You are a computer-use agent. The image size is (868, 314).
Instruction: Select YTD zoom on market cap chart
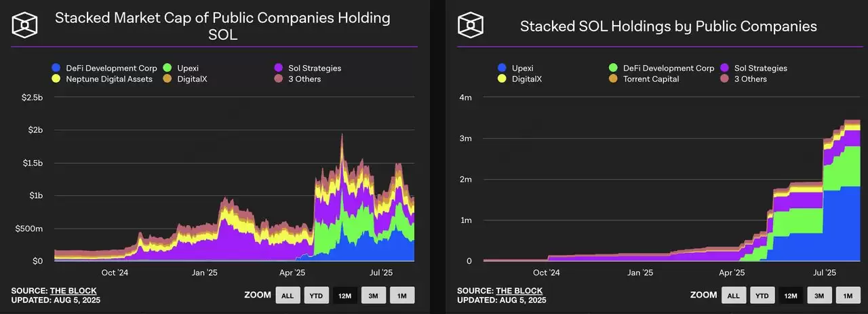pyautogui.click(x=316, y=295)
